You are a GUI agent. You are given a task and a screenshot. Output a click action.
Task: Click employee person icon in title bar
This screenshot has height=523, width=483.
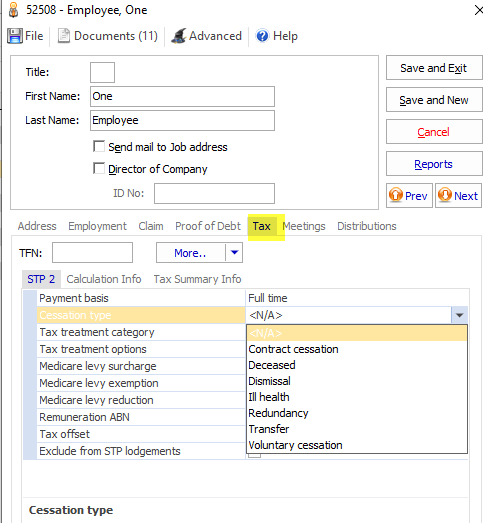pos(13,10)
